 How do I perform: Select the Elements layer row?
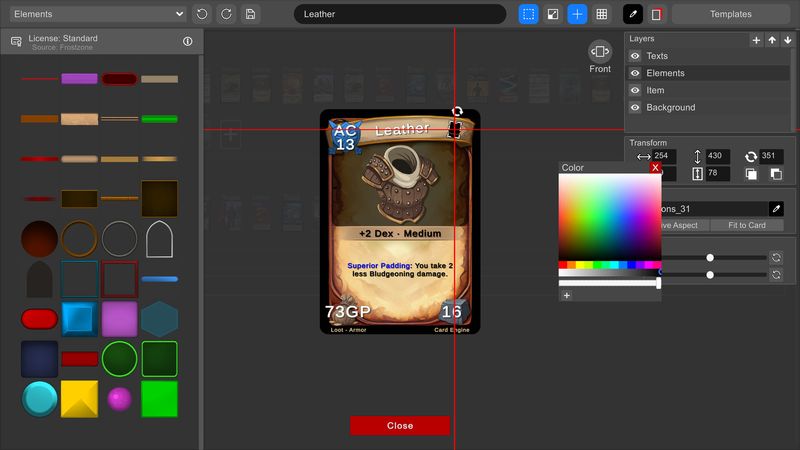coord(700,73)
